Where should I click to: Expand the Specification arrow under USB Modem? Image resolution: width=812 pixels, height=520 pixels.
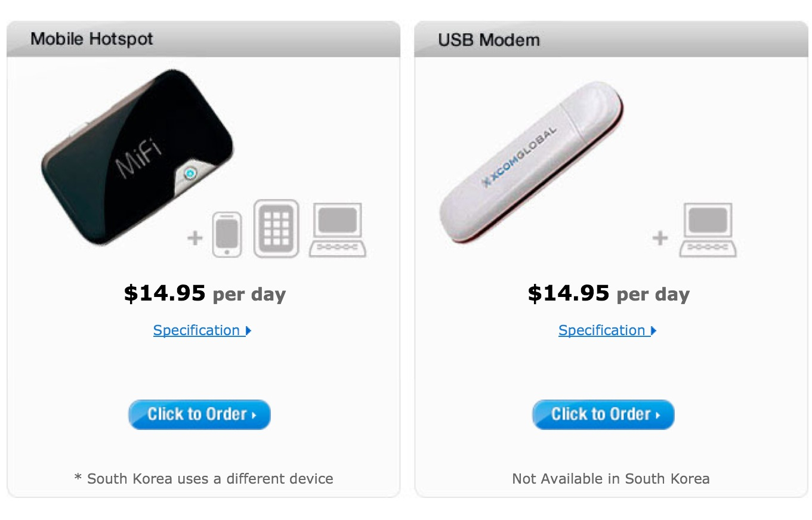point(654,330)
